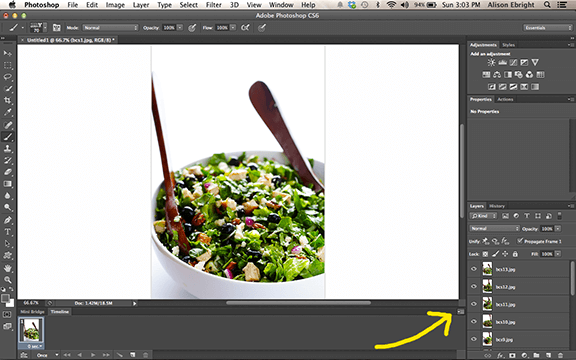The width and height of the screenshot is (576, 360).
Task: Toggle layer filtering switch on or off
Action: 559,216
